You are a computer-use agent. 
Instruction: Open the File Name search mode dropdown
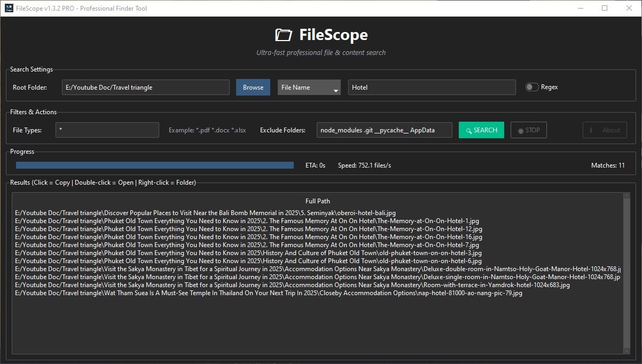(x=309, y=88)
